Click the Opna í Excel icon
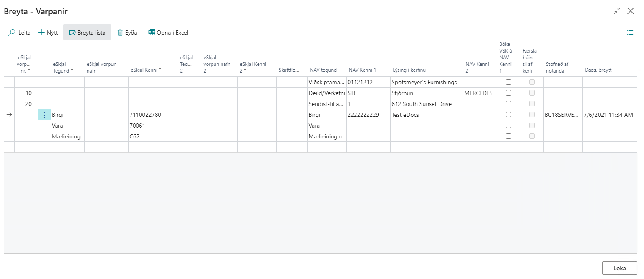The height and width of the screenshot is (279, 644). coord(152,33)
